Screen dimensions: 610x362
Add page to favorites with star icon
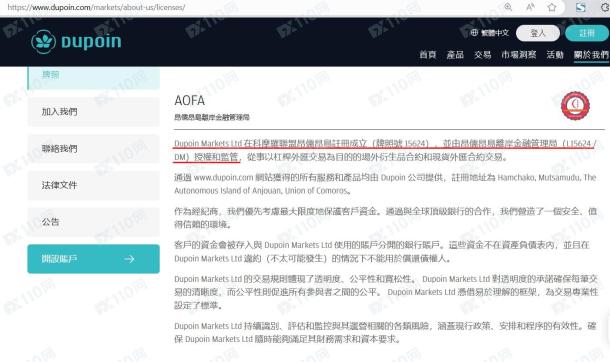pyautogui.click(x=552, y=7)
